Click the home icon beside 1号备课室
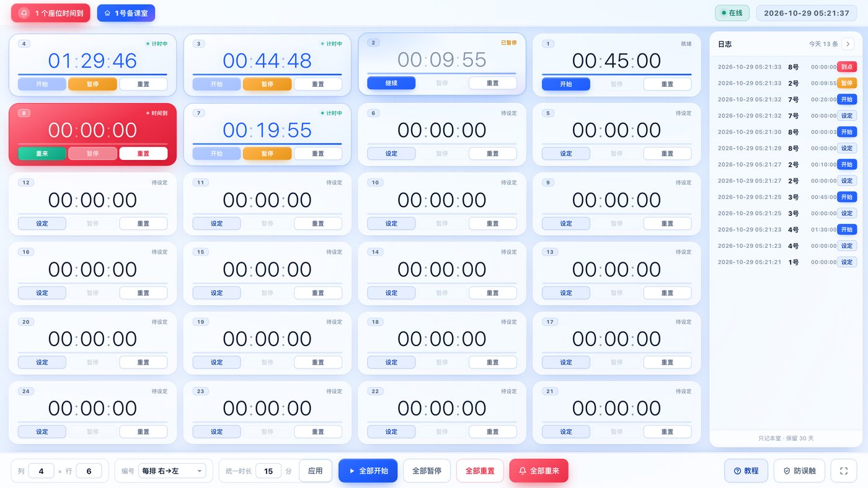868x488 pixels. 107,13
